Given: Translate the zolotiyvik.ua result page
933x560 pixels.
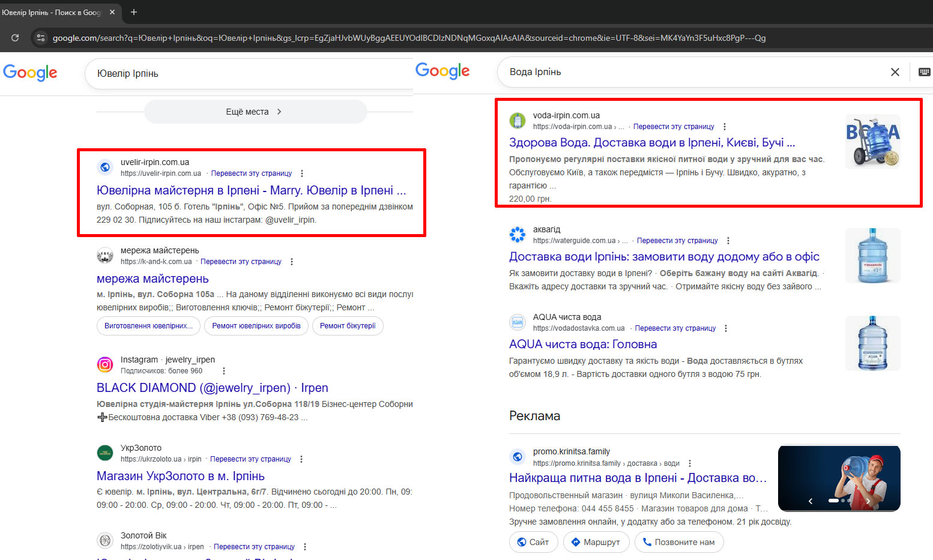Looking at the screenshot, I should (254, 547).
